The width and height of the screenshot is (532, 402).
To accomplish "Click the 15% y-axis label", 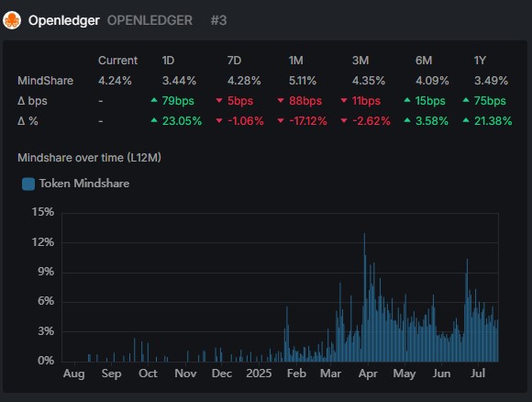I will (x=43, y=212).
